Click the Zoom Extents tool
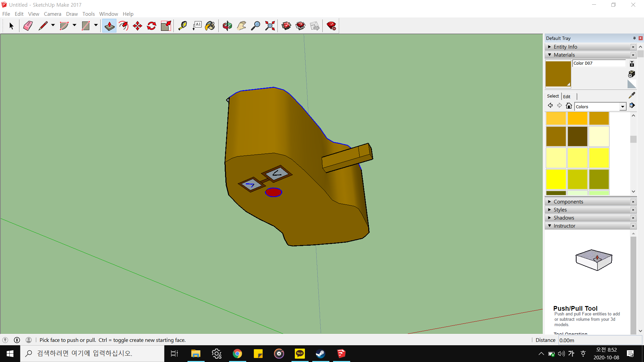644x362 pixels. coord(270,26)
